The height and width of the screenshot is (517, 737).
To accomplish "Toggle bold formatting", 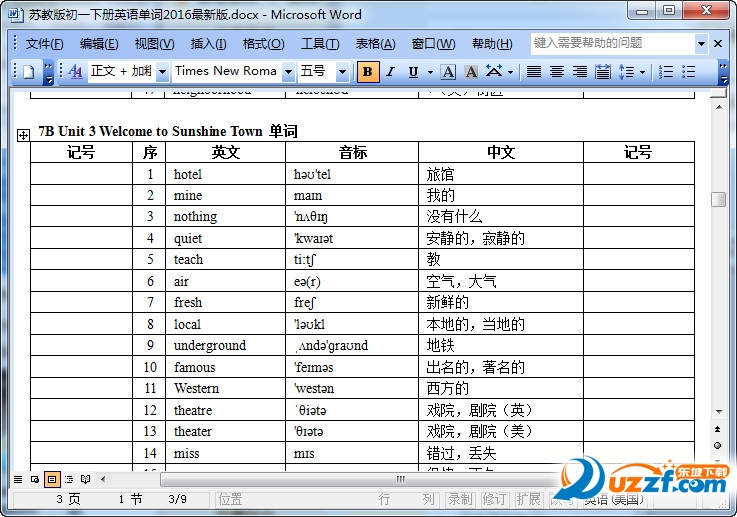I will pos(368,72).
